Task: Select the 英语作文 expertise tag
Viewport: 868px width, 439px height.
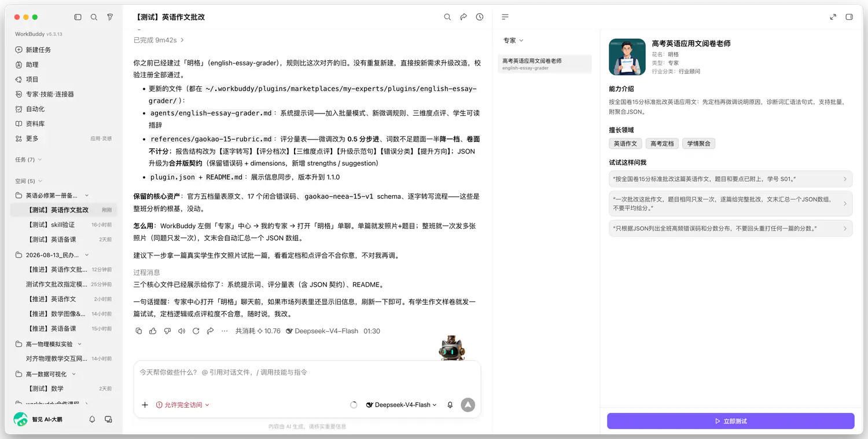Action: [x=625, y=144]
